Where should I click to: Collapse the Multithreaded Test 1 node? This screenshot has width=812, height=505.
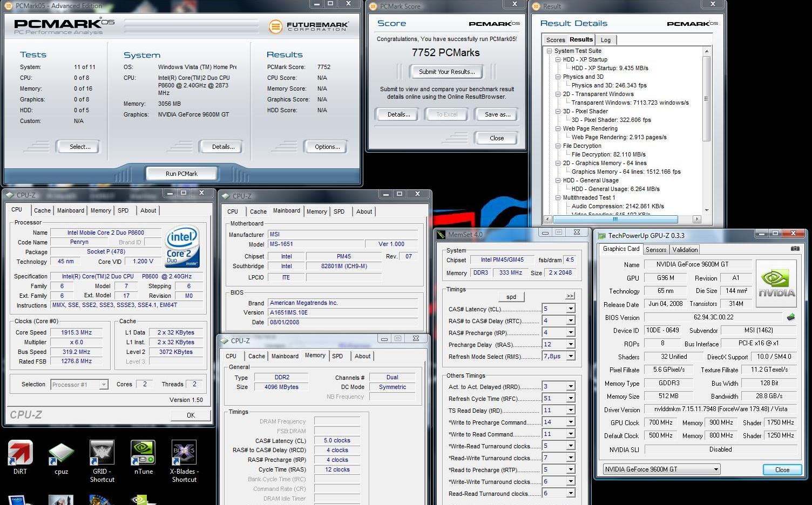[558, 197]
